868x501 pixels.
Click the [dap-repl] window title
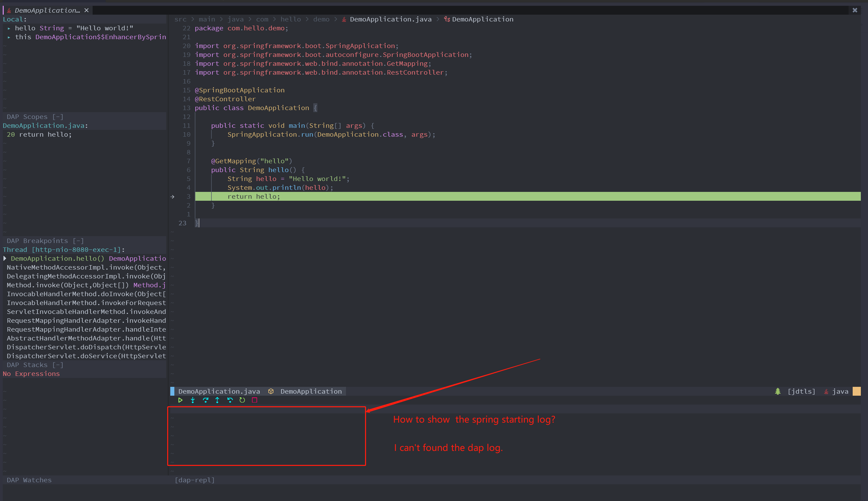point(194,480)
